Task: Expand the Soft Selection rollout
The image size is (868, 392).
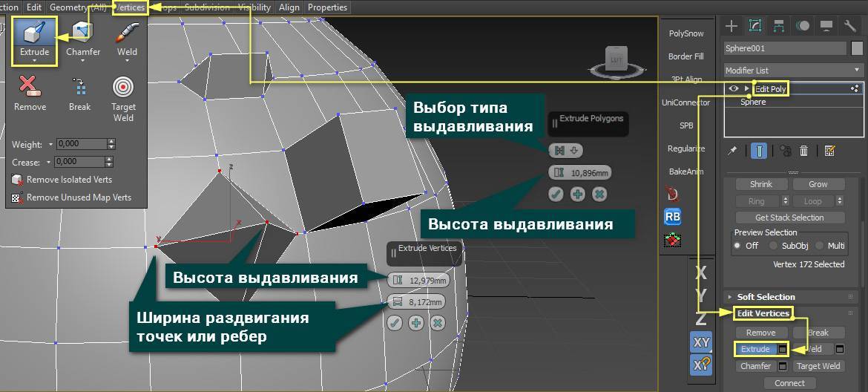Action: 766,296
